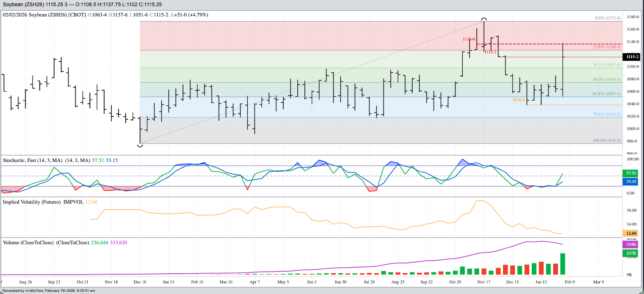Click the 61.8% (1051-1) Fibonacci label
This screenshot has height=294, width=644.
(606, 94)
